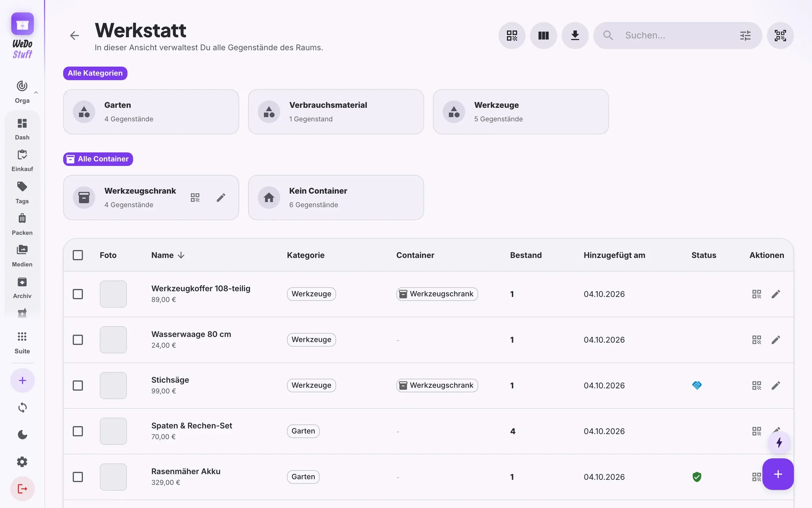812x508 pixels.
Task: Click the sidebar light-purple plus button
Action: [22, 380]
